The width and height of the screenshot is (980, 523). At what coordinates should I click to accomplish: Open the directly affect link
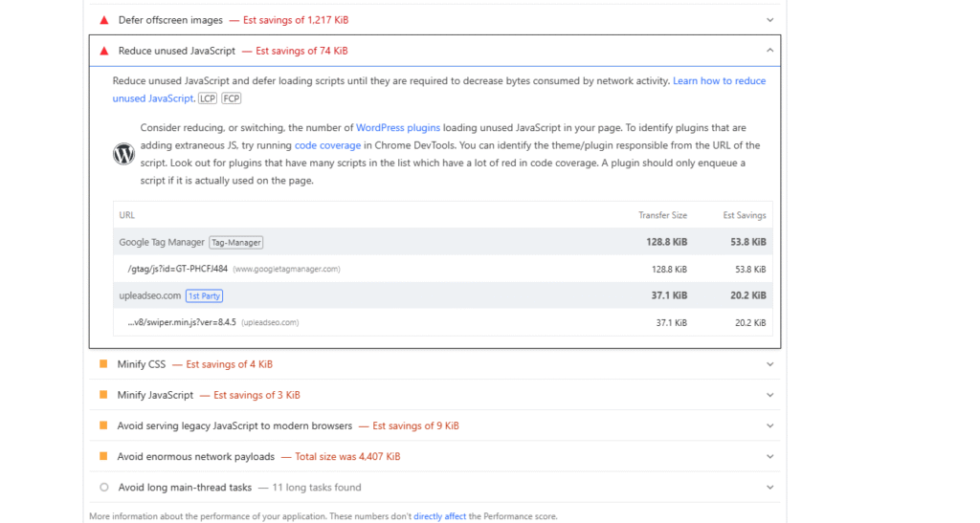[439, 516]
